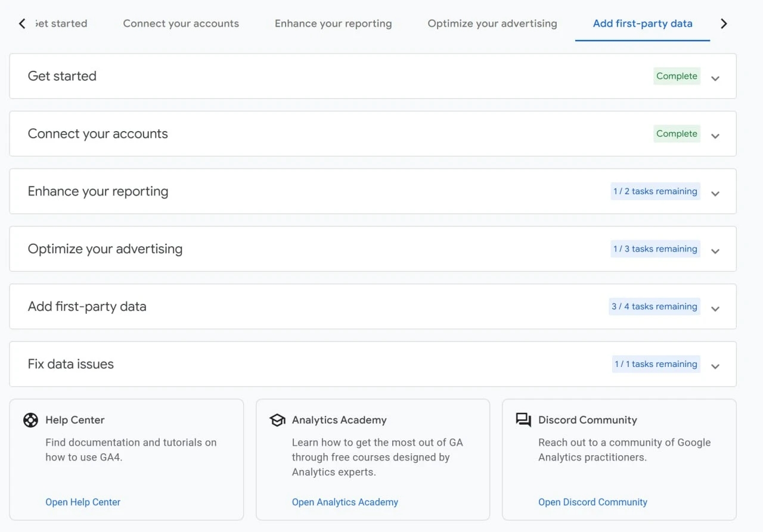Click the Complete badge on Get started
This screenshot has height=532, width=763.
tap(677, 76)
